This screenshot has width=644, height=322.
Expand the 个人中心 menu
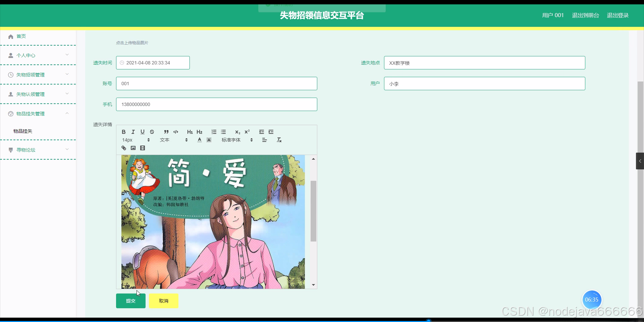38,55
